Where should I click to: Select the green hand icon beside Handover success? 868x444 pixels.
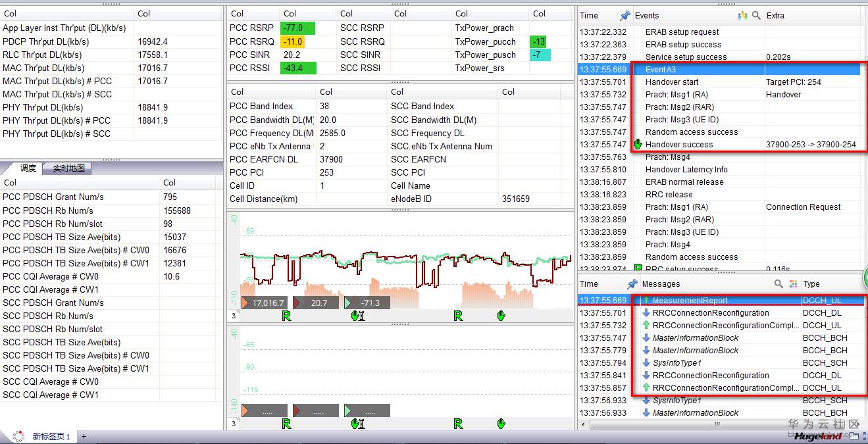click(638, 144)
